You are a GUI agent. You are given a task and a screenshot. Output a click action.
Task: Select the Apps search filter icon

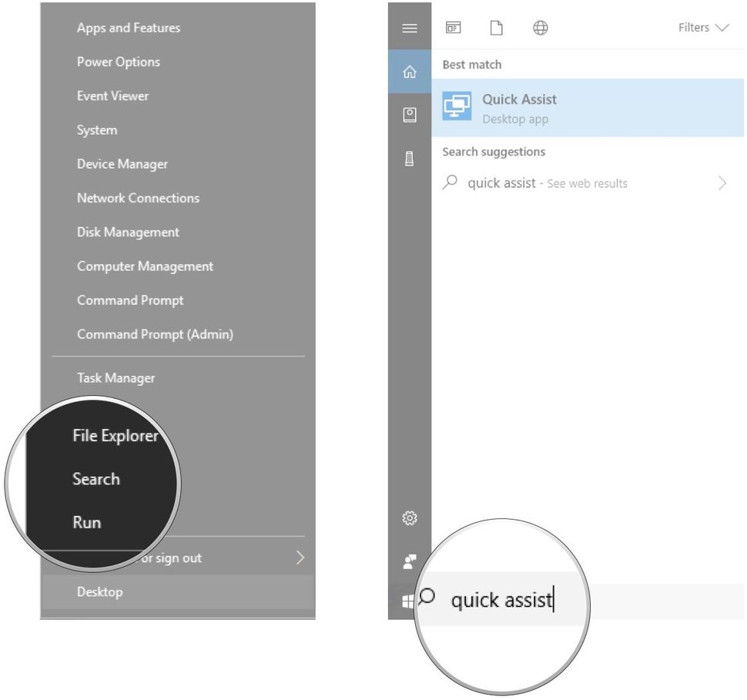(x=454, y=28)
